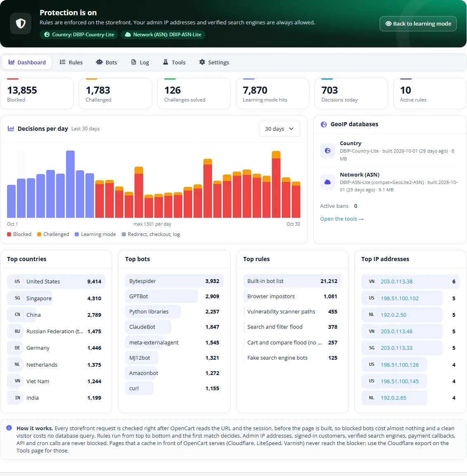This screenshot has height=476, width=467.
Task: Click the Dashboard tab chart icon
Action: [12, 62]
